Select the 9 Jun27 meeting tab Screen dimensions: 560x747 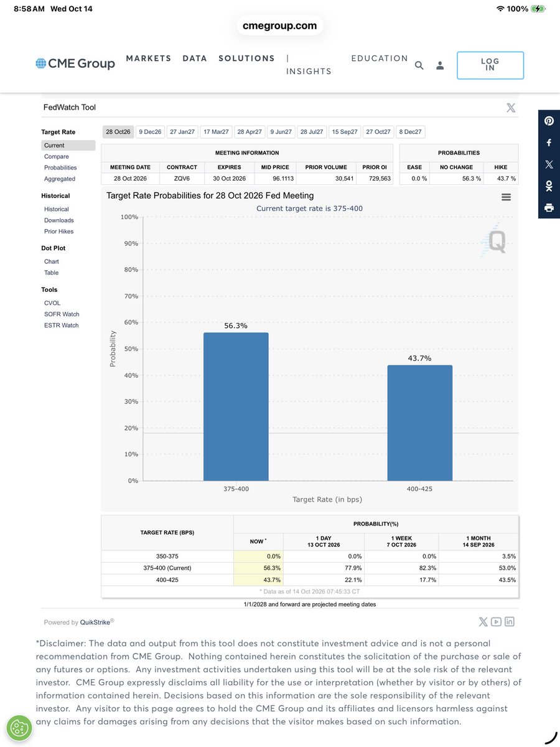click(x=281, y=132)
